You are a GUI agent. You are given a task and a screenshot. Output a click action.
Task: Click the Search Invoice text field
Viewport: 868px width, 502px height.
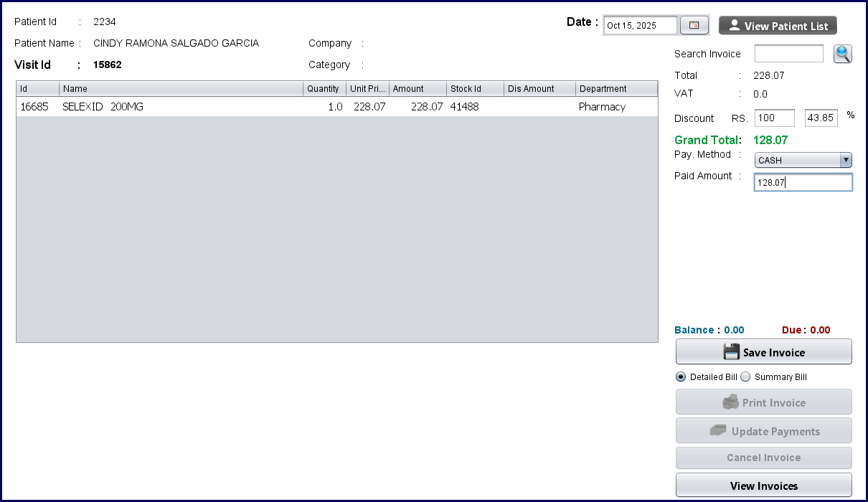coord(788,54)
